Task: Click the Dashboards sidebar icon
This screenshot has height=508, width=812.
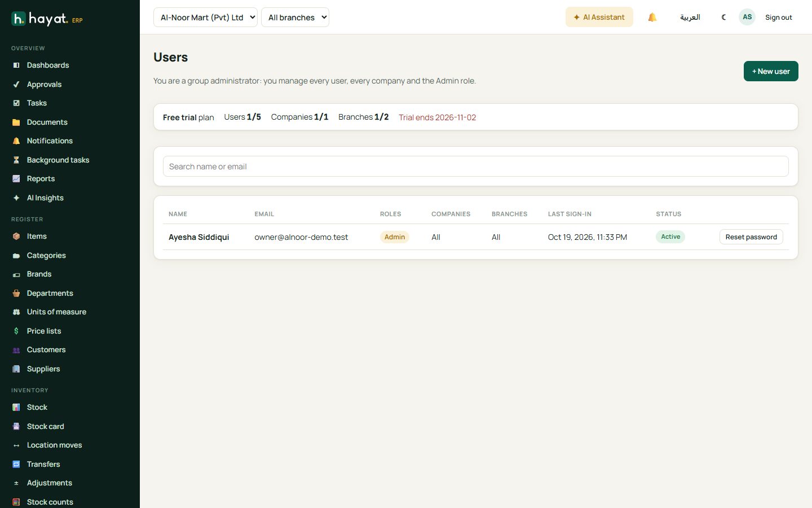Action: 16,65
